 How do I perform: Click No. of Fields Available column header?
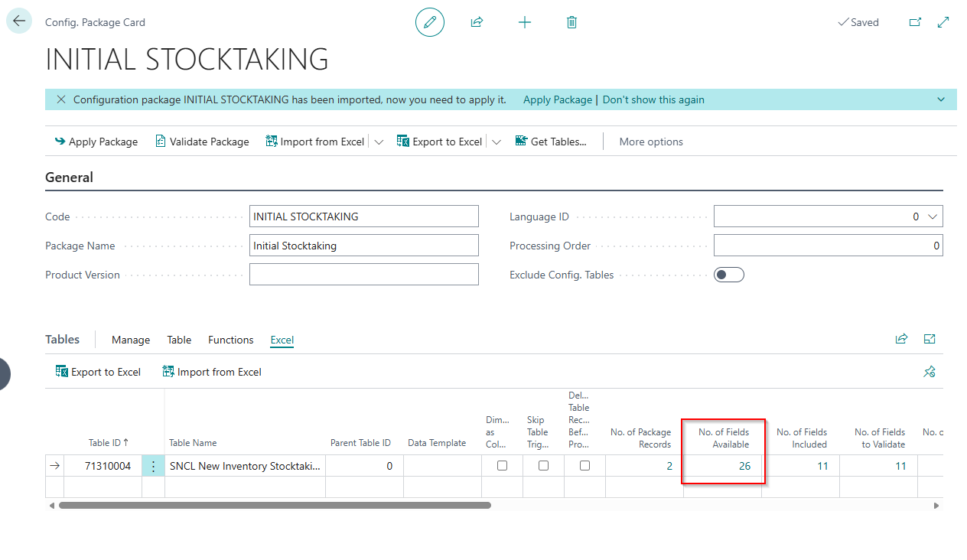[724, 438]
